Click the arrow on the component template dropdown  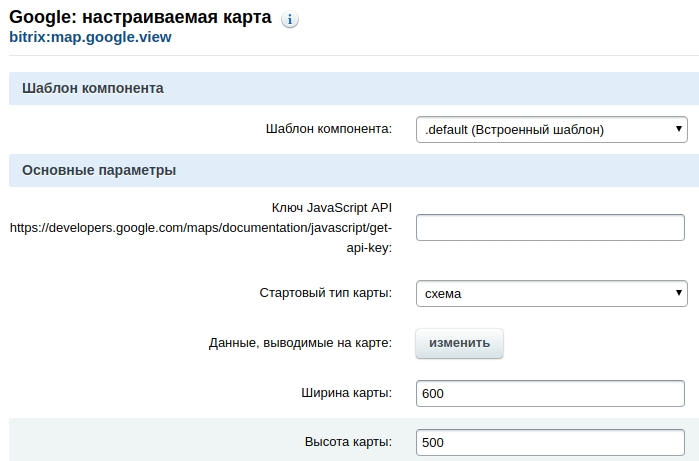pos(680,129)
